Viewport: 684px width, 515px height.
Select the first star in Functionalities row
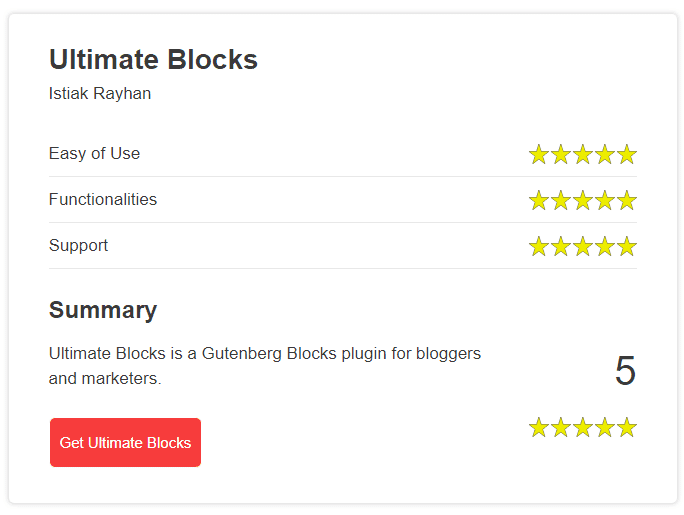[539, 200]
